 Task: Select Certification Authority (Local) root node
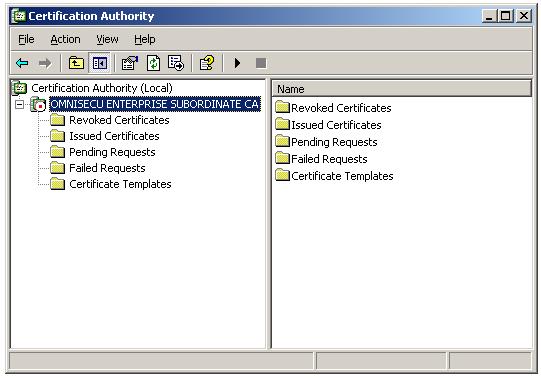(x=102, y=88)
